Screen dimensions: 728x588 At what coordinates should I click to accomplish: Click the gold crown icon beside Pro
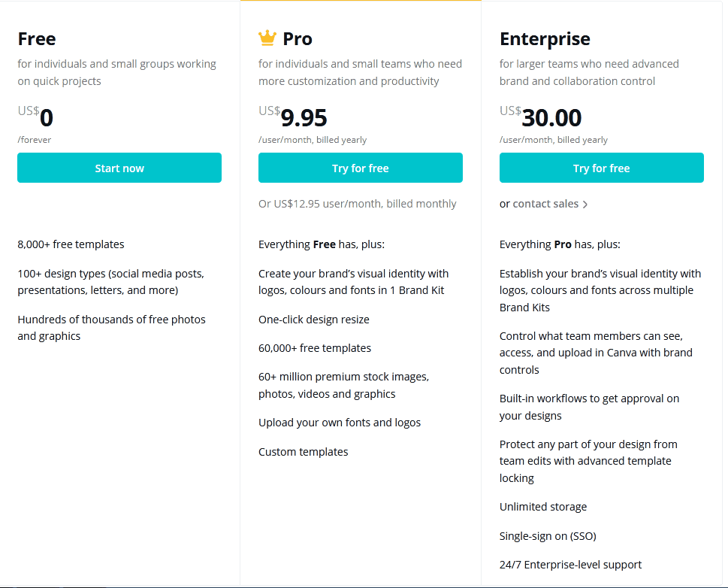pyautogui.click(x=267, y=36)
